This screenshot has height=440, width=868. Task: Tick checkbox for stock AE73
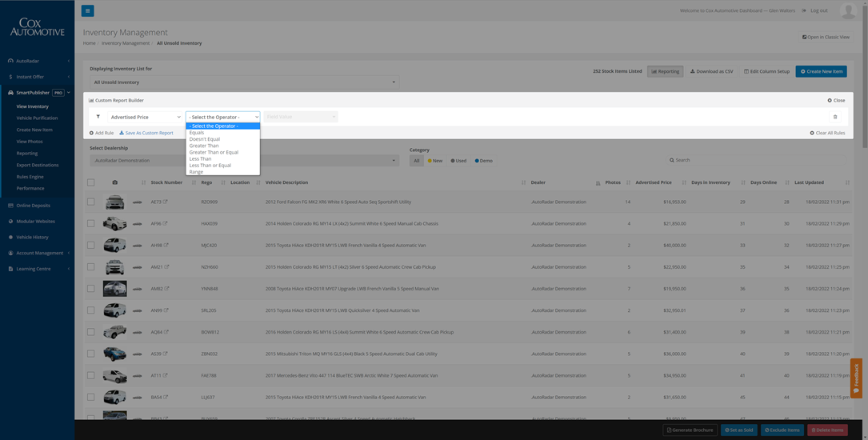point(90,202)
